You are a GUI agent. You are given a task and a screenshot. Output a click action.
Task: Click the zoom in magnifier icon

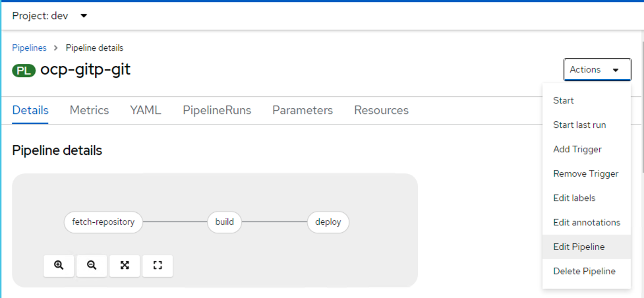click(x=59, y=265)
